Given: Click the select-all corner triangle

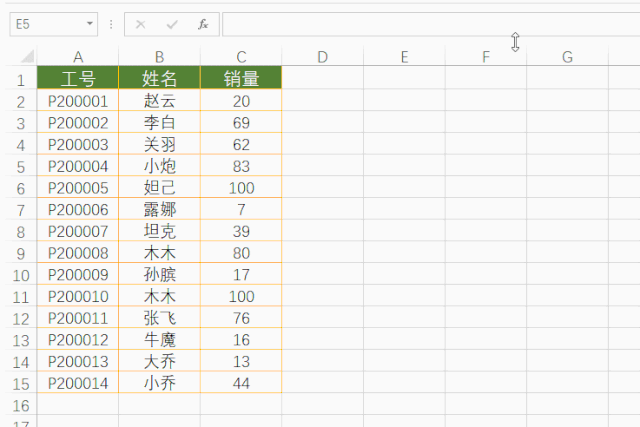Looking at the screenshot, I should pyautogui.click(x=27, y=56).
